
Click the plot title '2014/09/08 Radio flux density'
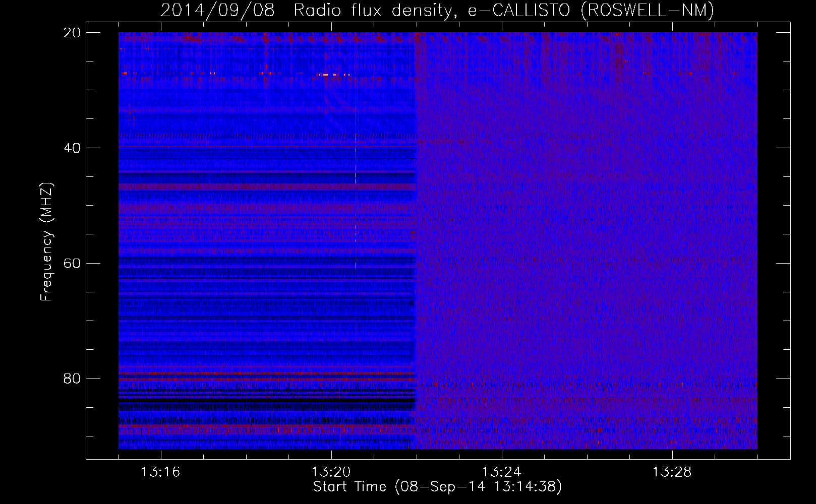[309, 10]
